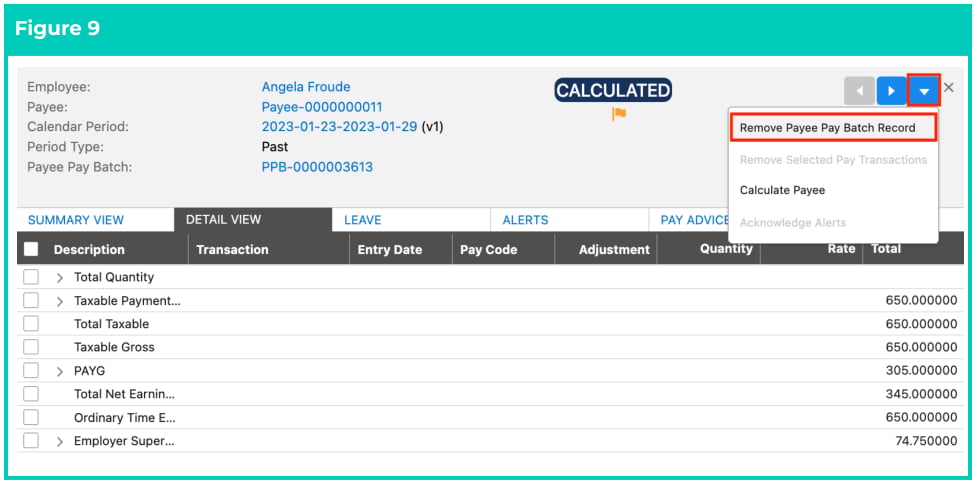Open the blue actions dropdown arrow
The height and width of the screenshot is (484, 976).
pyautogui.click(x=924, y=91)
